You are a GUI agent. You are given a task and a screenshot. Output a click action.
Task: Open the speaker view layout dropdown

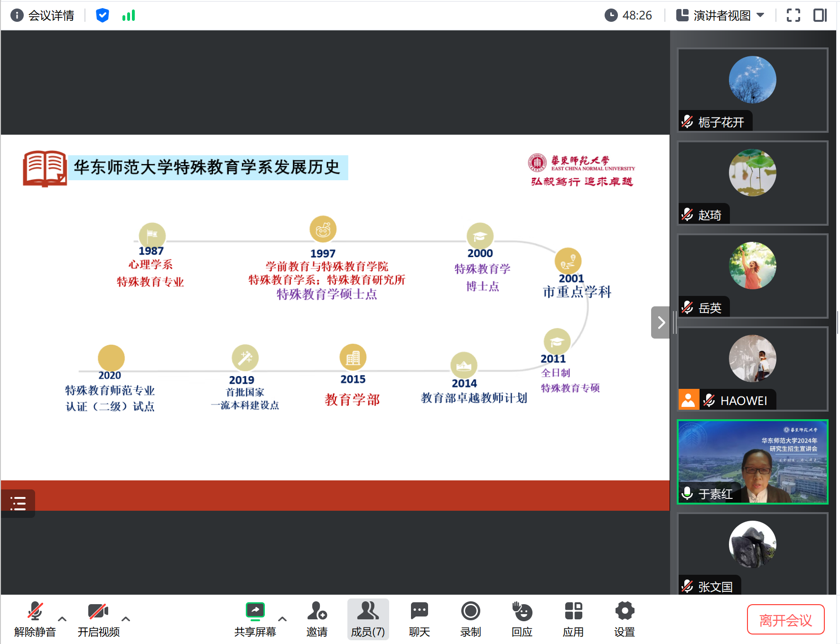click(720, 16)
